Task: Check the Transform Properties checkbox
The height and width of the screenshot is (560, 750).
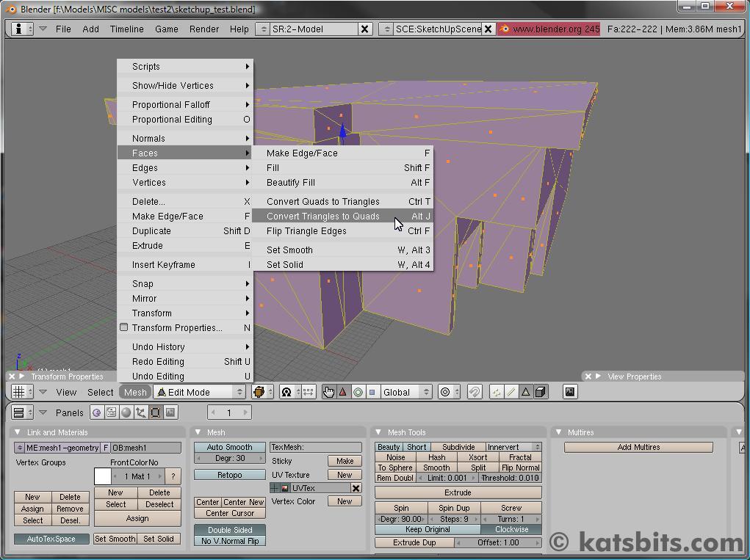Action: pos(124,327)
